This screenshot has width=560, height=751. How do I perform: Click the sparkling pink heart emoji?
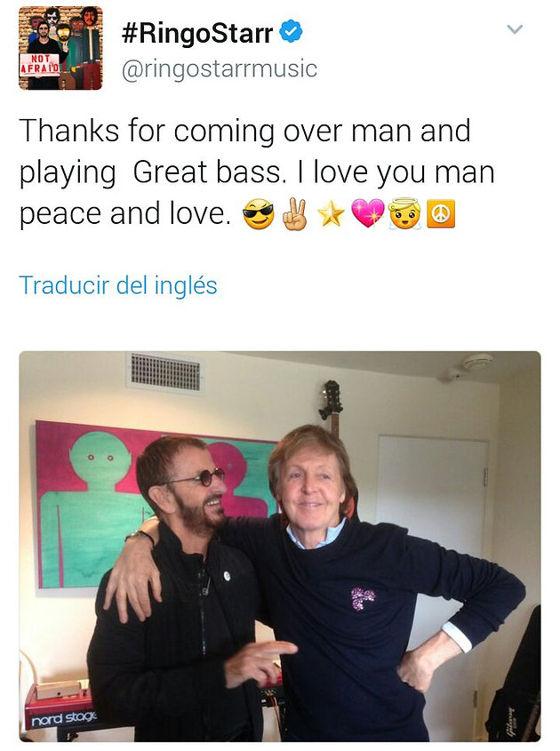(x=368, y=213)
